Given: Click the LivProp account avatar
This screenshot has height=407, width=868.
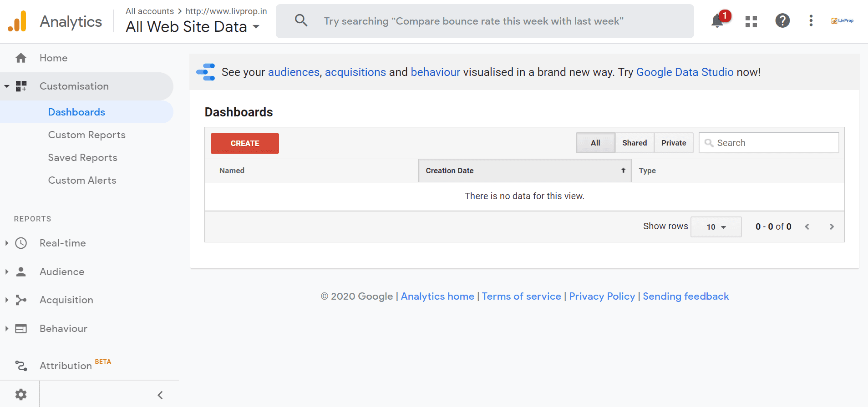Looking at the screenshot, I should click(x=842, y=21).
